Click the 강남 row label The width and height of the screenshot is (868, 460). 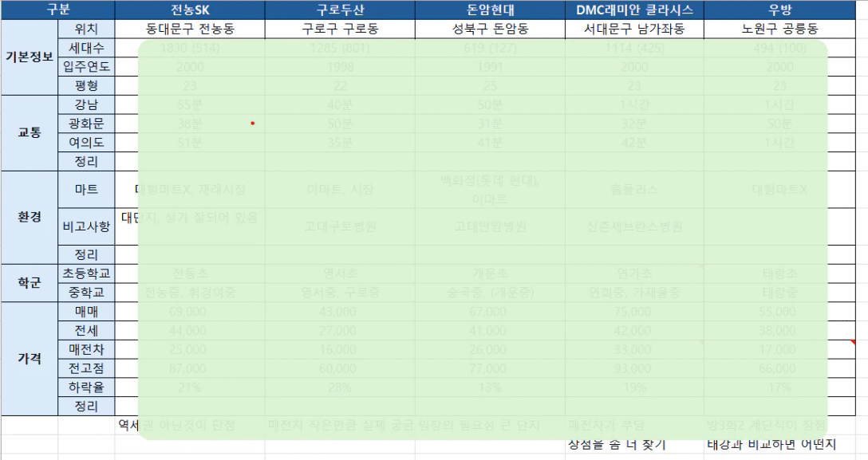86,104
